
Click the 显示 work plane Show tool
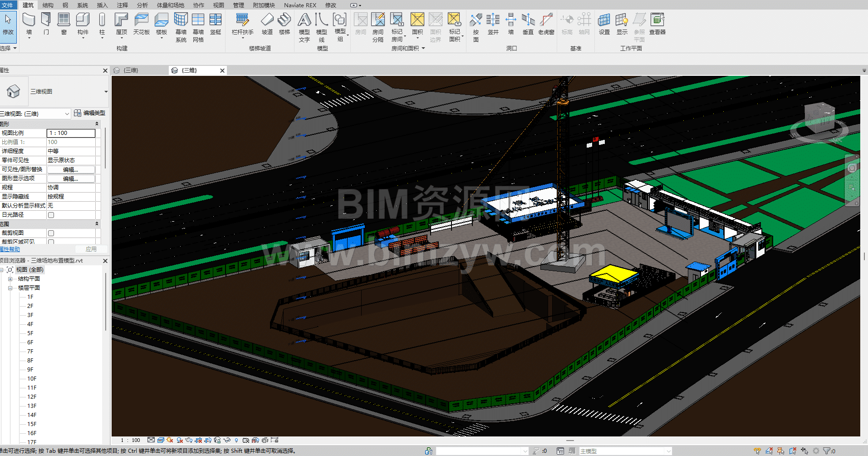pyautogui.click(x=622, y=25)
